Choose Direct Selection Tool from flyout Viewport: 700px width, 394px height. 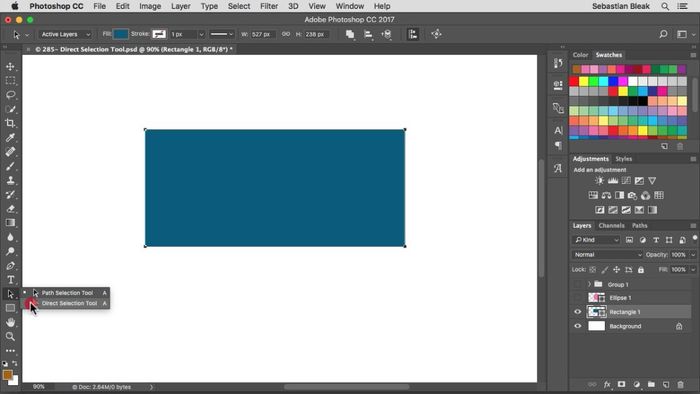[x=67, y=303]
